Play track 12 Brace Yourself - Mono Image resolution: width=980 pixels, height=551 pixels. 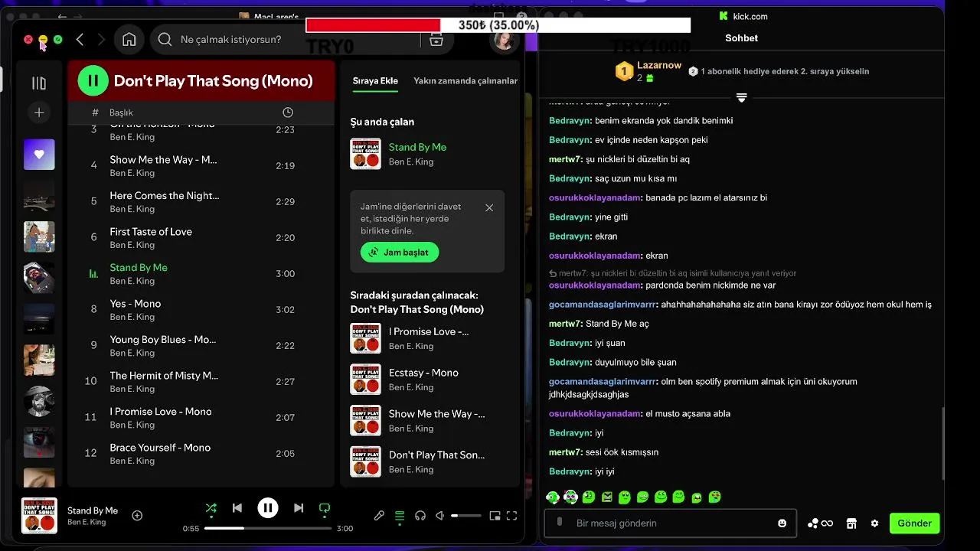[201, 453]
